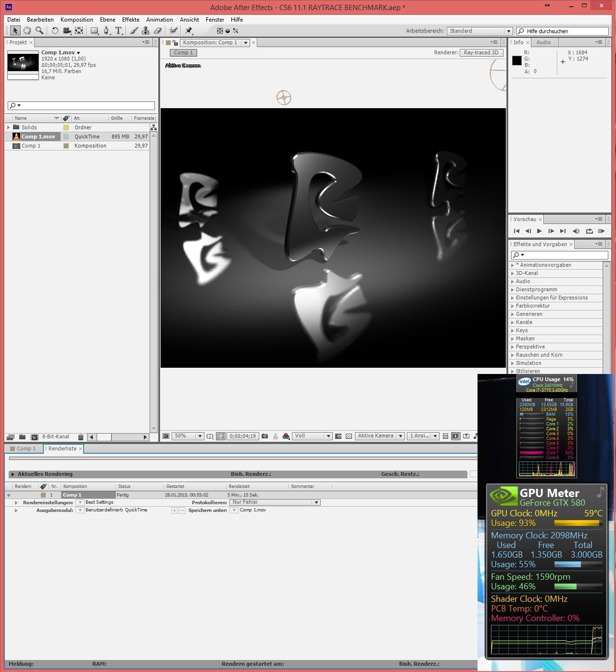The image size is (616, 672).
Task: Activate the Camera tool
Action: point(67,30)
